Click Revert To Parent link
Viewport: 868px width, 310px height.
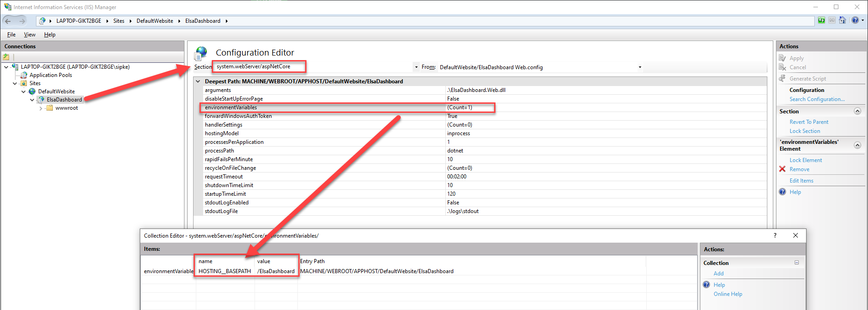(809, 122)
